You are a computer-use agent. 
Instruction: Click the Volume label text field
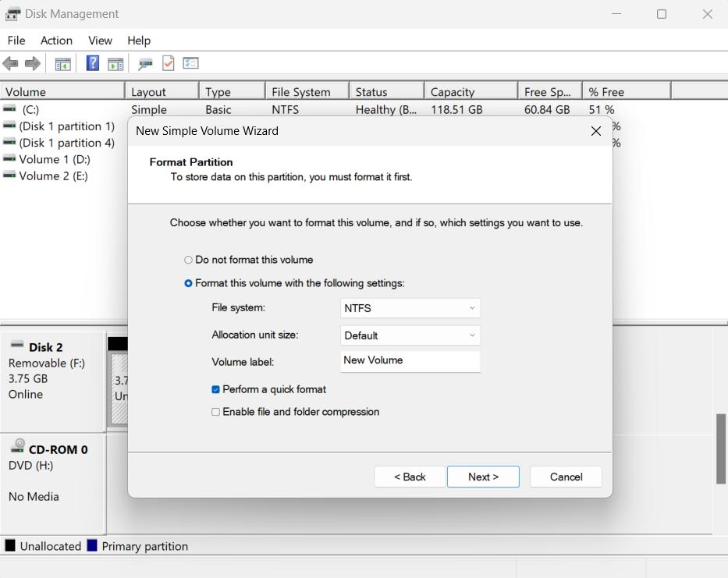click(x=410, y=360)
